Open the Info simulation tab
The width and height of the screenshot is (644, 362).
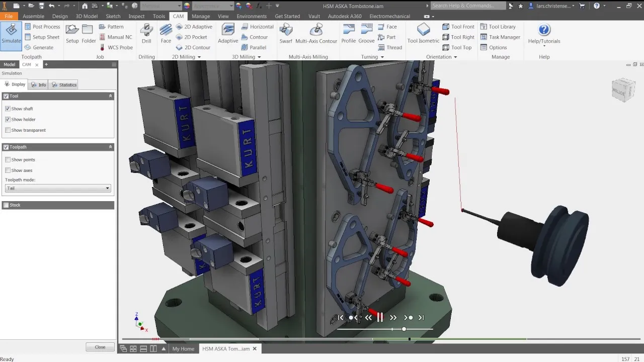[x=38, y=85]
